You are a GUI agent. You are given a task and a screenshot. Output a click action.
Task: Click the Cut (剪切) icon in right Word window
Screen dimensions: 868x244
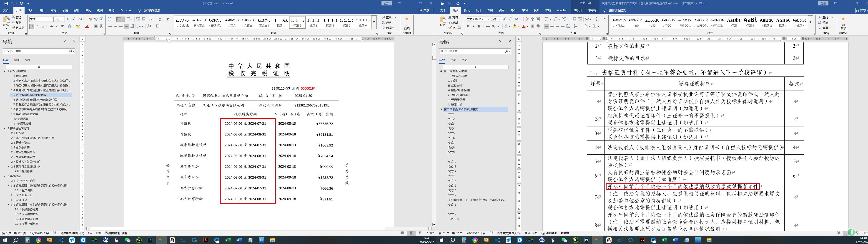coord(450,17)
